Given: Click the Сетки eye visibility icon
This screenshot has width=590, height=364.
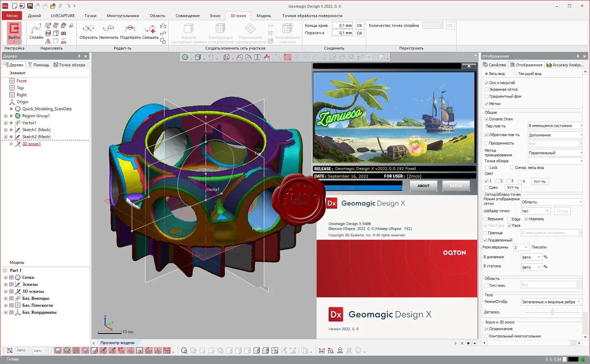Looking at the screenshot, I should click(12, 277).
